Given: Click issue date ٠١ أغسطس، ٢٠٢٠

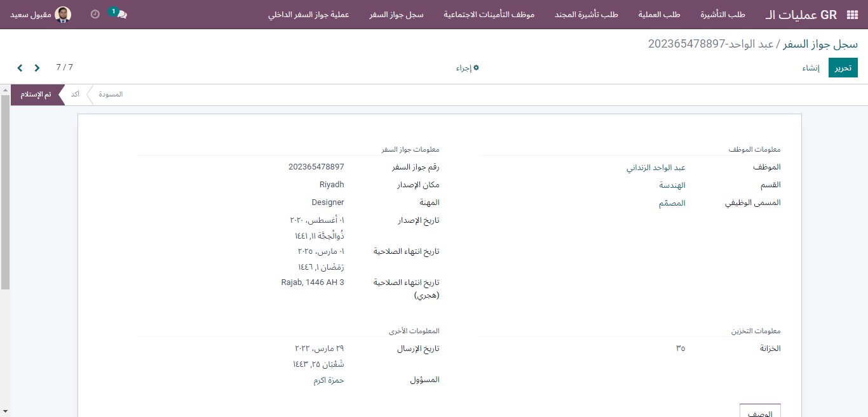Looking at the screenshot, I should click(317, 220).
